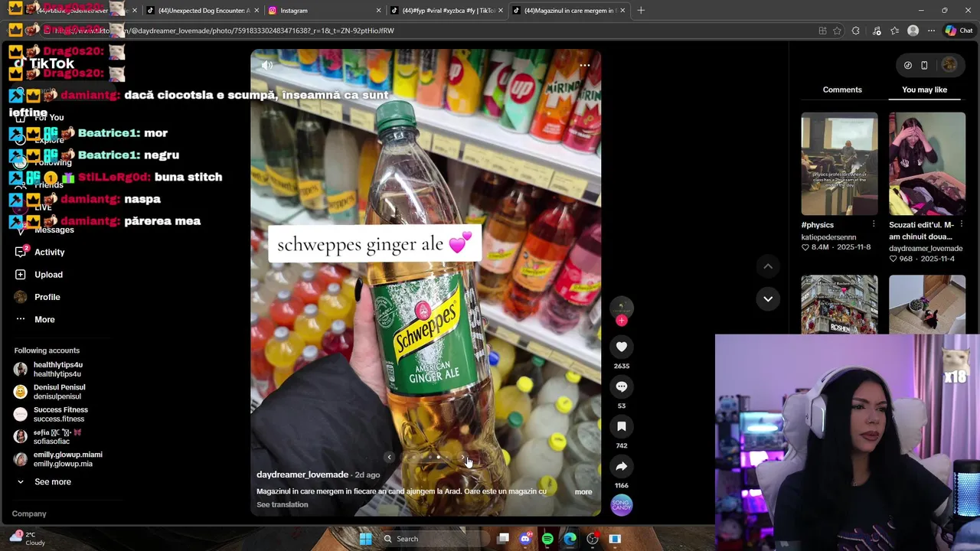Open Success Fitness following account
The image size is (980, 551).
[60, 414]
